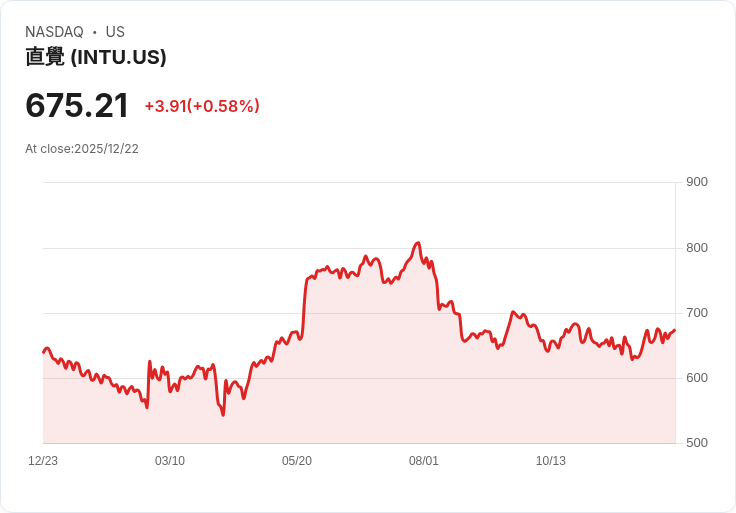Click the 900 y-axis label
Image resolution: width=736 pixels, height=513 pixels.
(x=696, y=182)
